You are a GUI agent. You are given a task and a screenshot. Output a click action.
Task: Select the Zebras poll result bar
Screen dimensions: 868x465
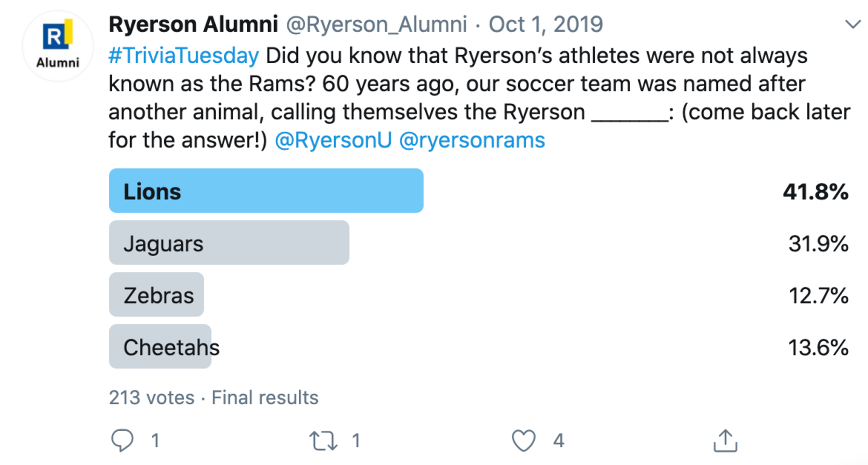(156, 295)
